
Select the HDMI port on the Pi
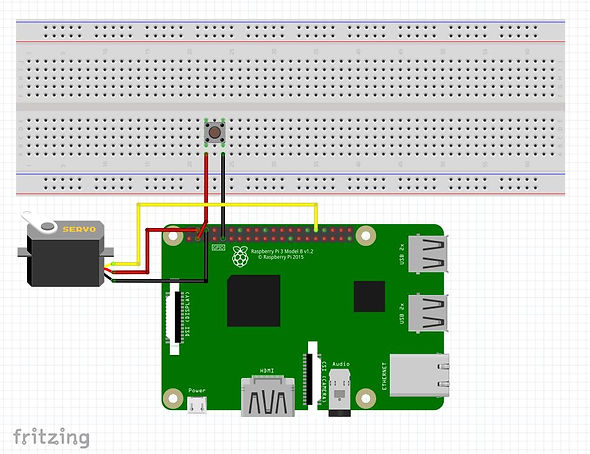click(268, 396)
